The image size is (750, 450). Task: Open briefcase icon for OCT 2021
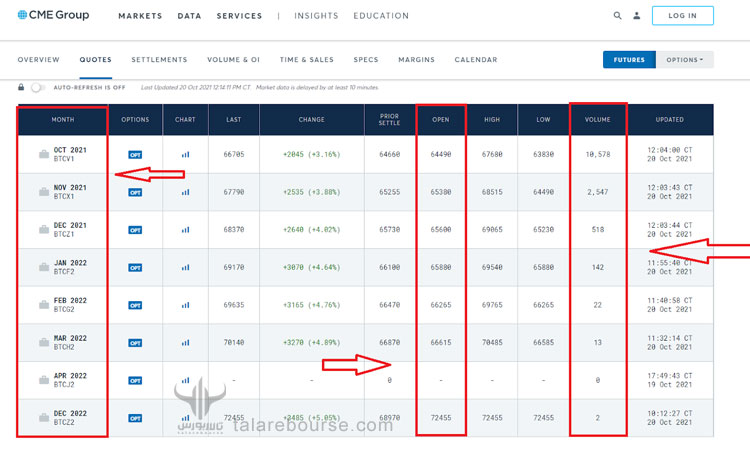[44, 154]
